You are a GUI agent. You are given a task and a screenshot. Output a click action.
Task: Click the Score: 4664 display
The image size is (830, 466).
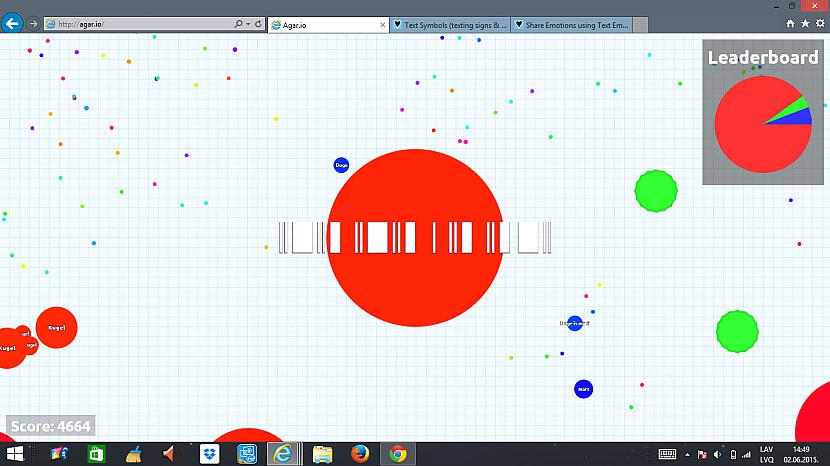[51, 426]
